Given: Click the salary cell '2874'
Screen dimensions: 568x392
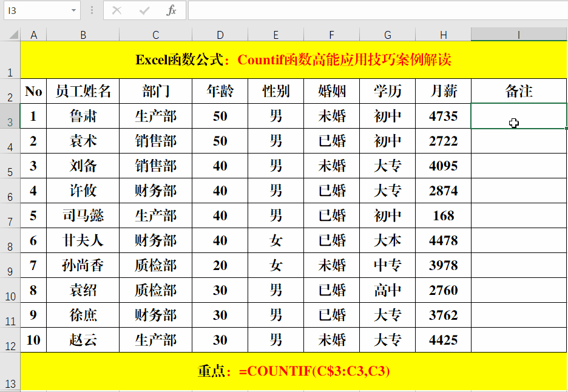Looking at the screenshot, I should coord(443,191).
